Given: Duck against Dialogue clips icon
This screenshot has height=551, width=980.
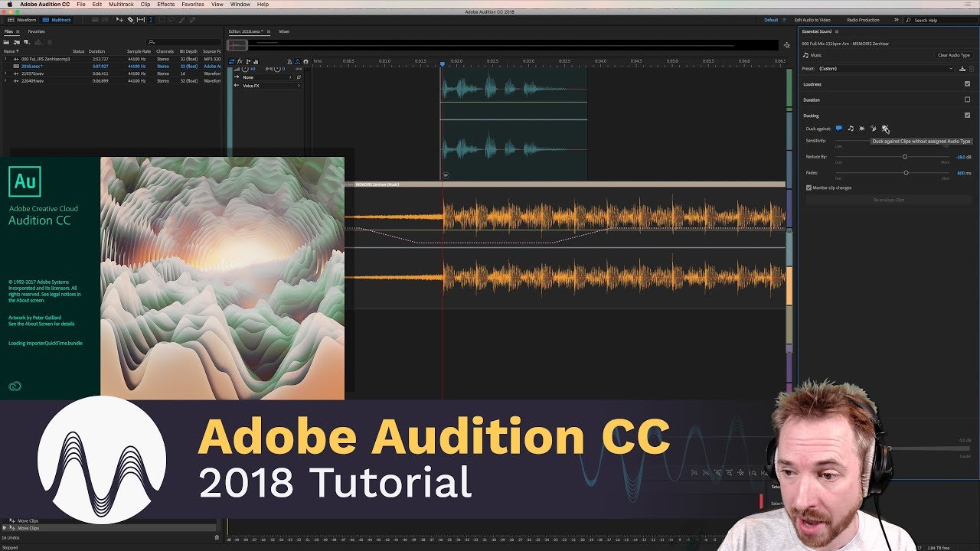Looking at the screenshot, I should 839,129.
